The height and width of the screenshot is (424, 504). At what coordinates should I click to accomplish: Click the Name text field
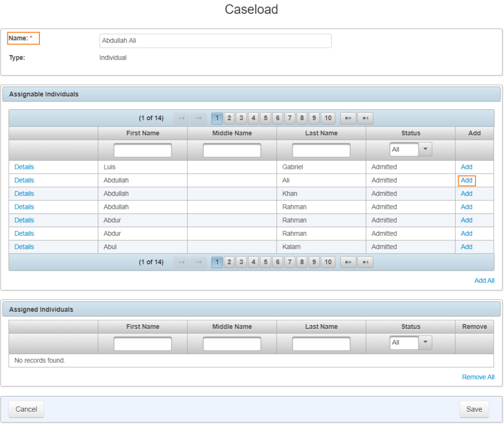[x=215, y=41]
